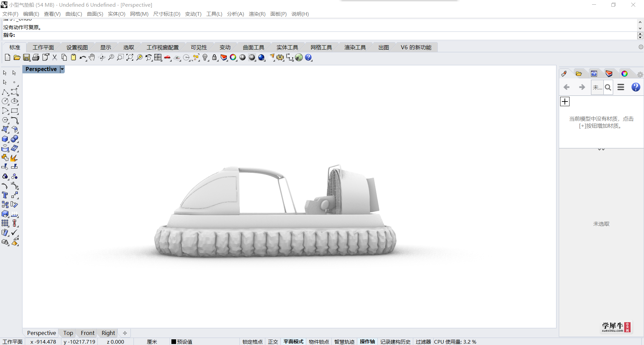Open the 文件(F) menu
This screenshot has width=644, height=345.
coord(10,14)
